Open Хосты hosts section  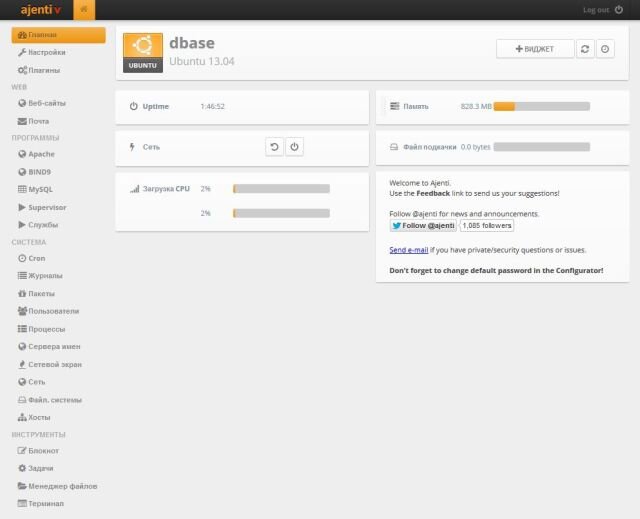point(34,417)
